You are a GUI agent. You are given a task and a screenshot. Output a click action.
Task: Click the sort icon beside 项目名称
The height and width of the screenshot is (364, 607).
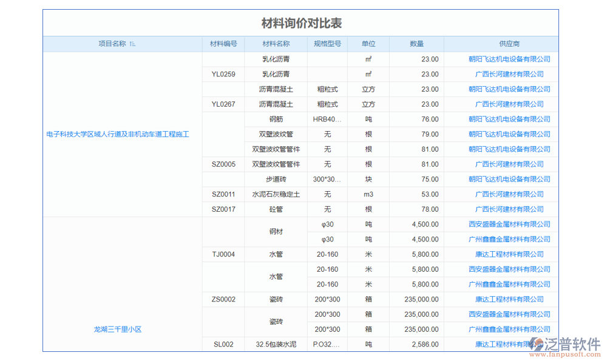click(x=133, y=44)
